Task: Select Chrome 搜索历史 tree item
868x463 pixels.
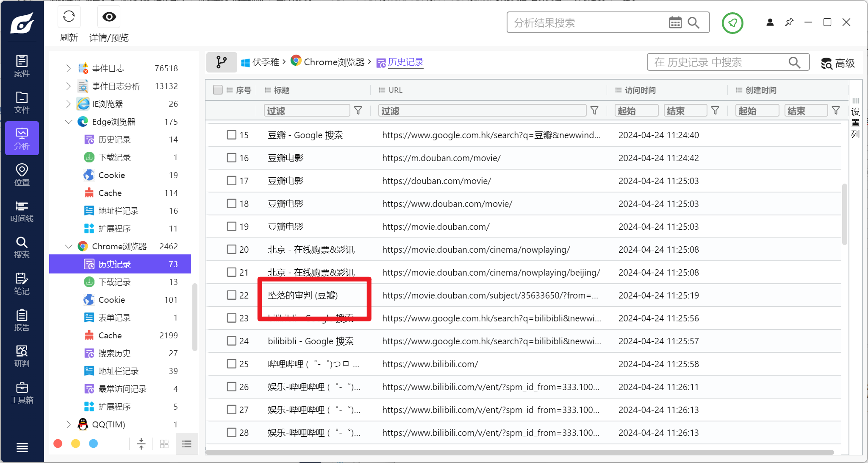Action: point(114,353)
